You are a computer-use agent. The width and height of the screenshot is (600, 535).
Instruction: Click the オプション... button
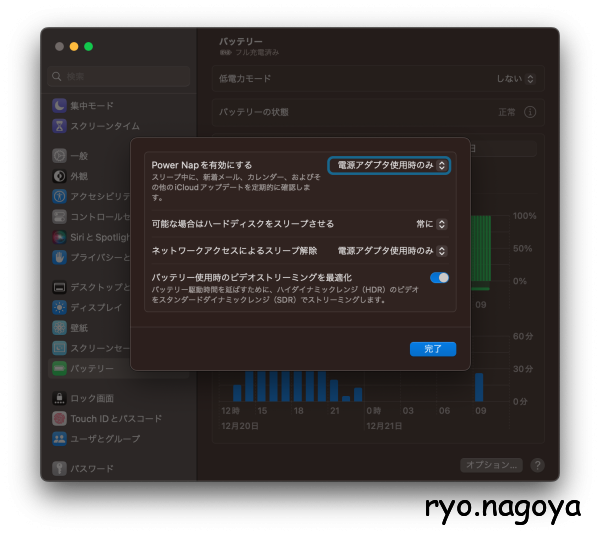point(491,465)
